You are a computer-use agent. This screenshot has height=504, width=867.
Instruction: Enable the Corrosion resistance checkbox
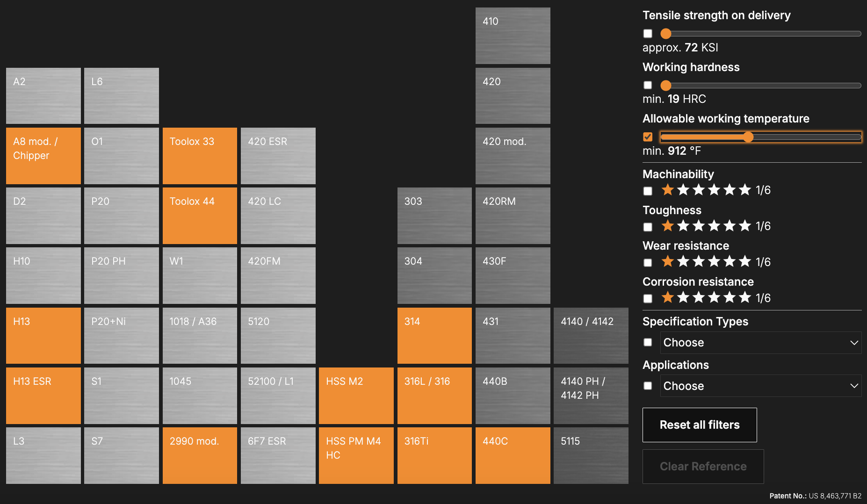648,298
